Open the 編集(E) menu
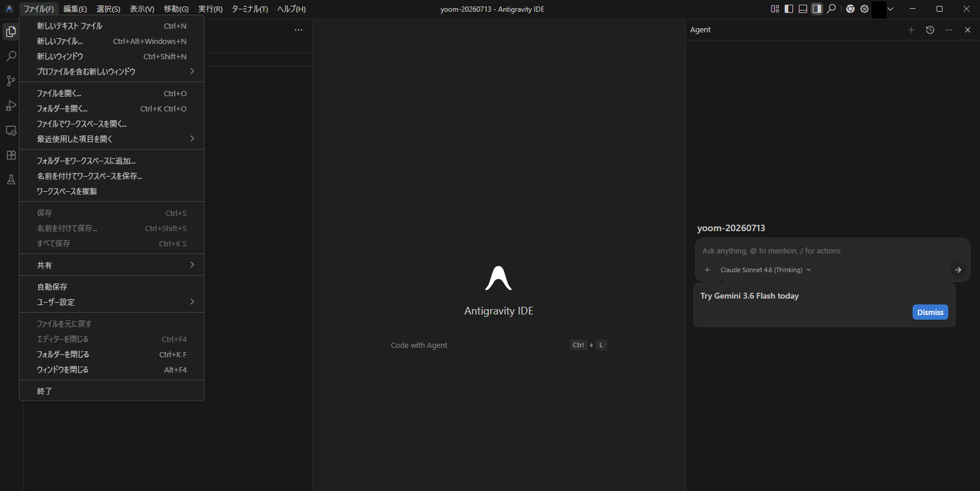980x491 pixels. pyautogui.click(x=75, y=9)
